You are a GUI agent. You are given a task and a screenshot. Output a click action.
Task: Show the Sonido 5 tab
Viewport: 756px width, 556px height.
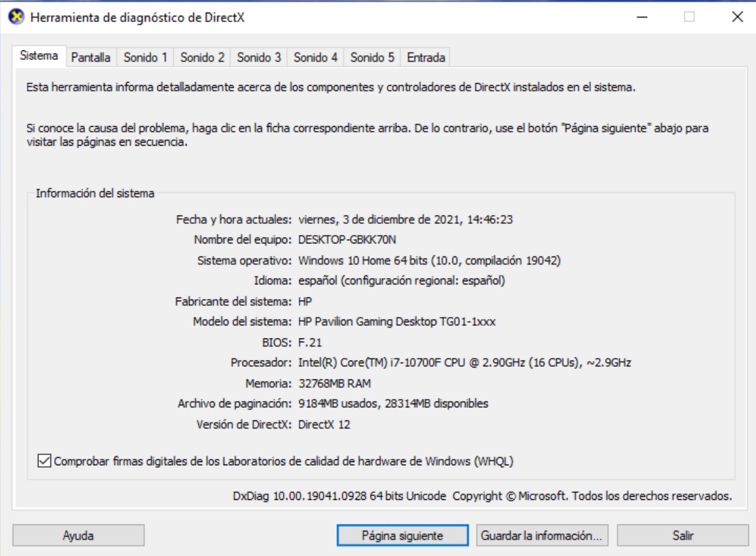(x=372, y=57)
